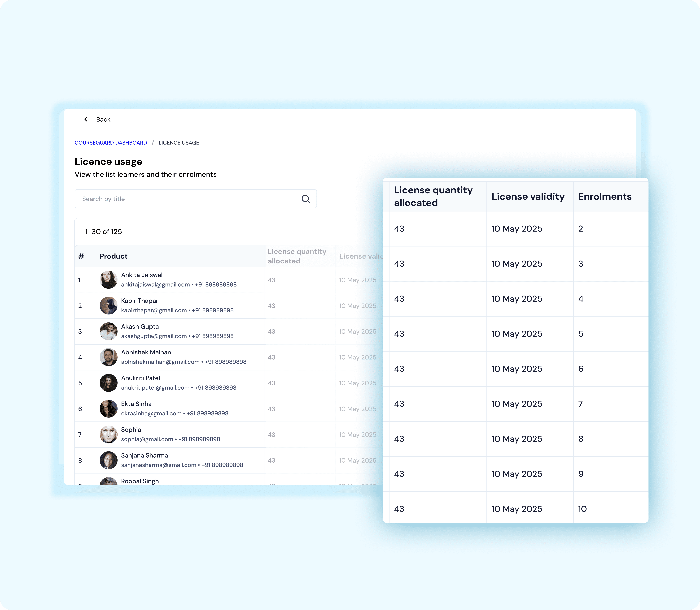Click the Product column header
700x610 pixels.
113,256
